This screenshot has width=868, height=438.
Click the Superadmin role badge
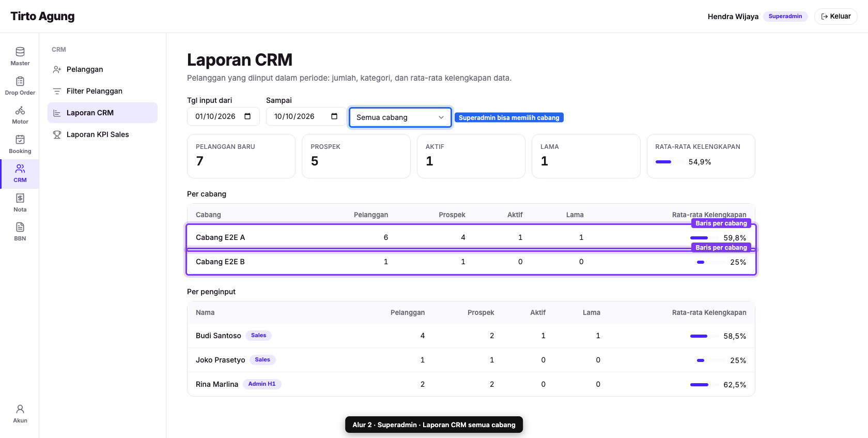(x=785, y=17)
